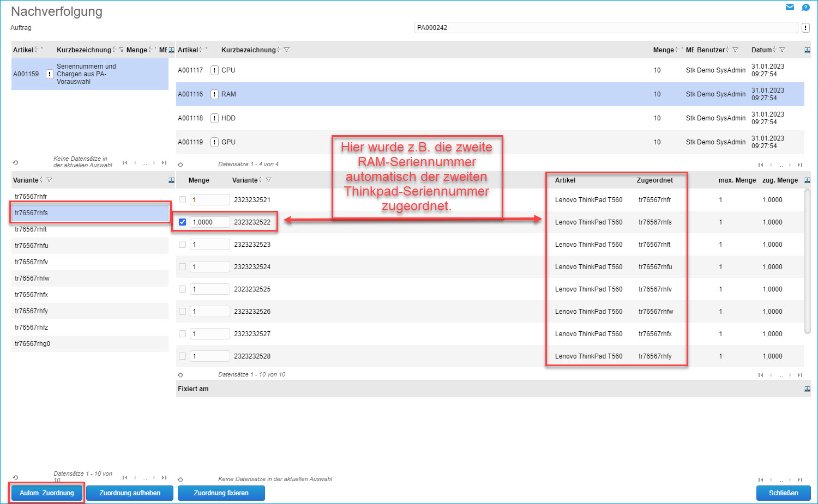Select variant tr76567rhfu in left list
Image resolution: width=818 pixels, height=504 pixels.
click(x=32, y=246)
